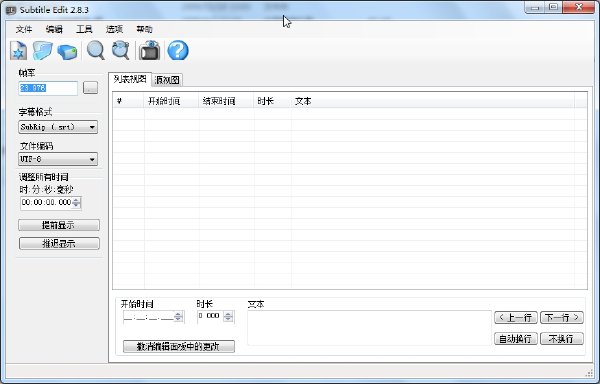Click the 撤消编辑面板中的更改 button
The height and width of the screenshot is (384, 600).
click(x=179, y=346)
